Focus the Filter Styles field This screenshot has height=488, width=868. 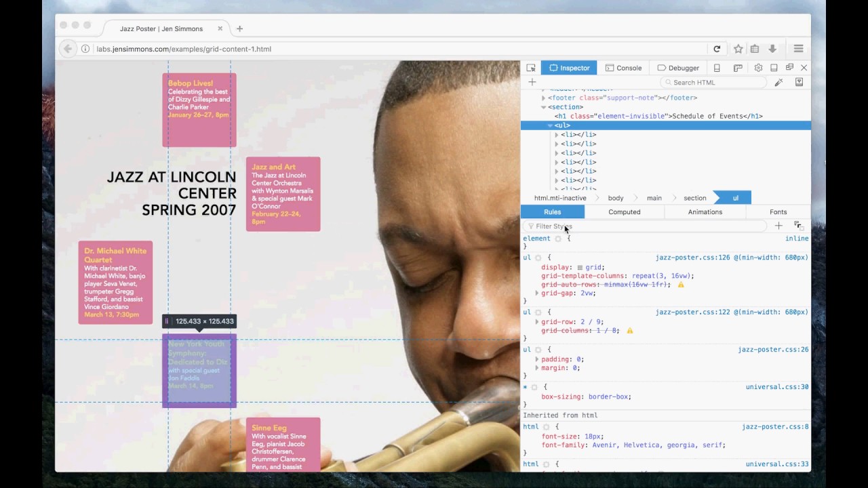coord(644,226)
